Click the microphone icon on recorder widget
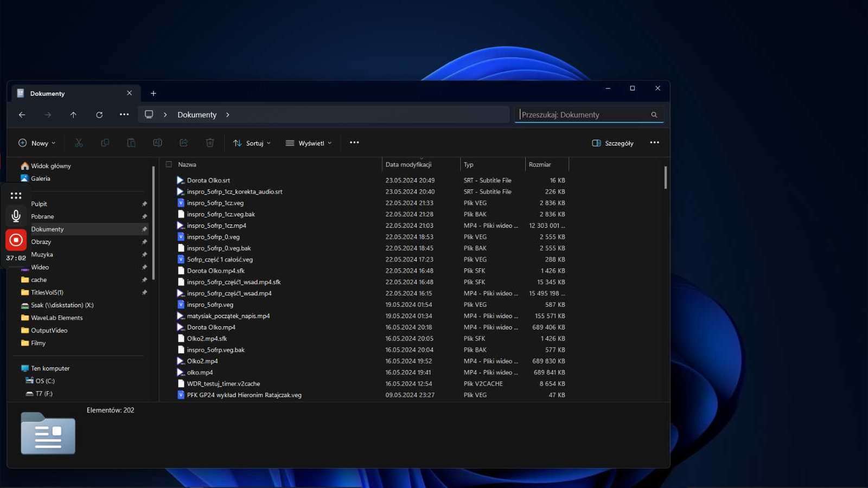This screenshot has width=868, height=488. click(x=16, y=216)
